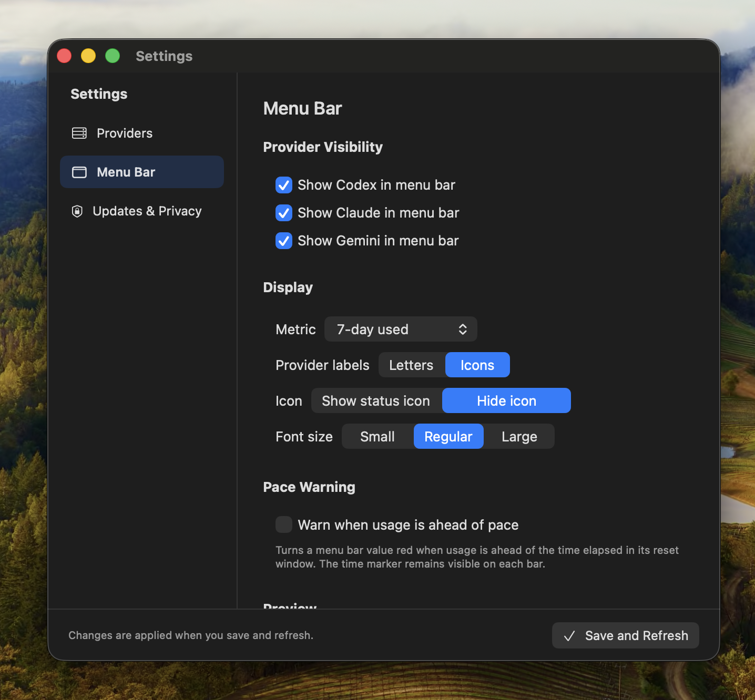The height and width of the screenshot is (700, 755).
Task: Click the Provider Visibility heading
Action: 323,147
